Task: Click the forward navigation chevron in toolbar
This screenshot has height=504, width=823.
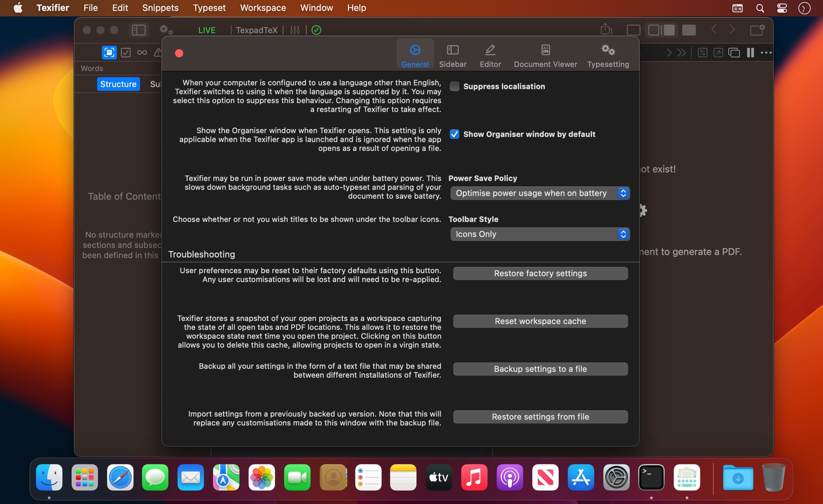Action: click(732, 29)
